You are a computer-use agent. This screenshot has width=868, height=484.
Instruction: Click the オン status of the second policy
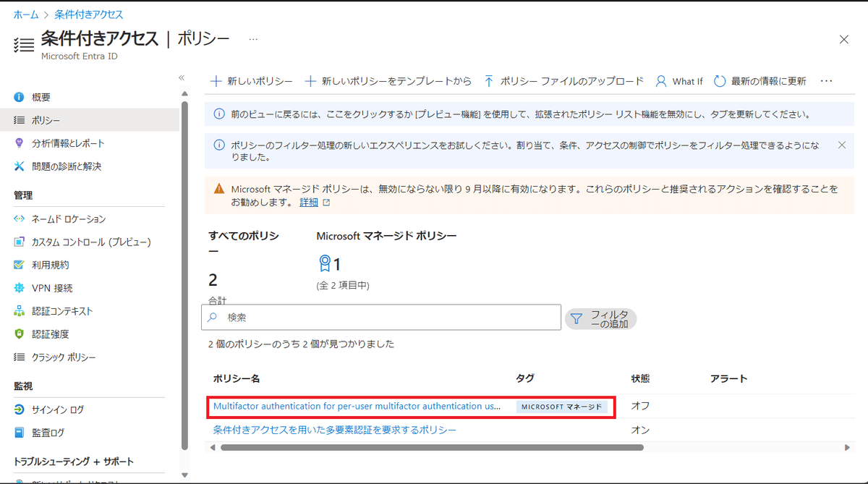pyautogui.click(x=640, y=430)
